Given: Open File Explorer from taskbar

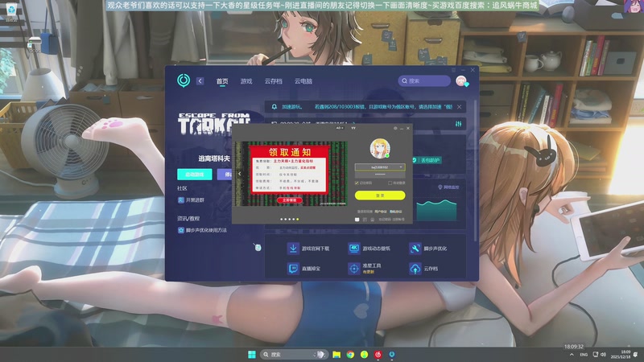Looking at the screenshot, I should [336, 354].
